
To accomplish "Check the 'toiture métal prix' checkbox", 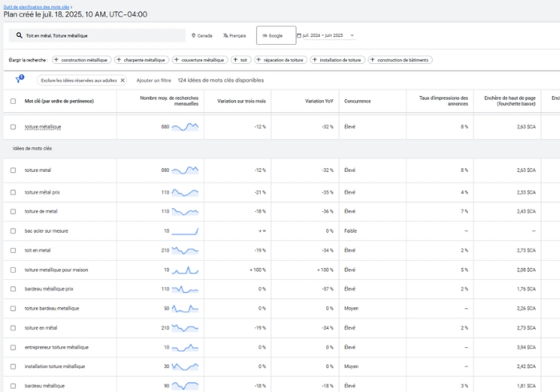I will 14,193.
